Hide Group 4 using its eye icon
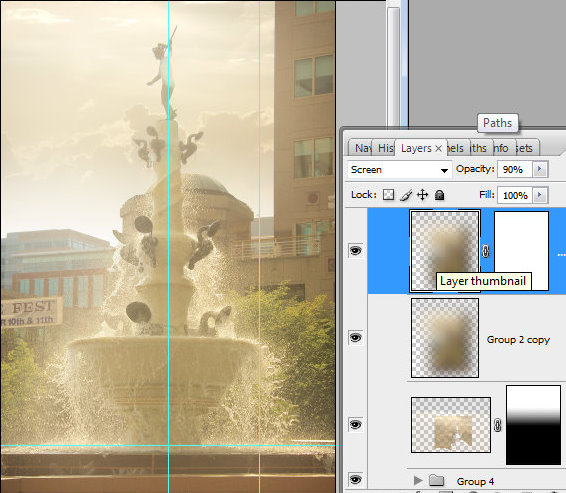Screen dimensions: 566x493 [356, 479]
